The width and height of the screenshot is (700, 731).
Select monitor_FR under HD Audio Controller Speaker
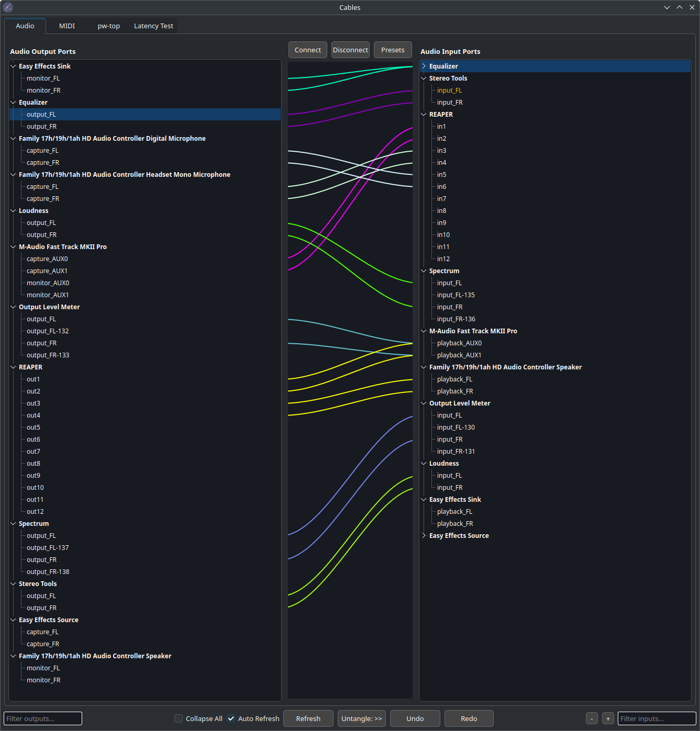tap(43, 680)
